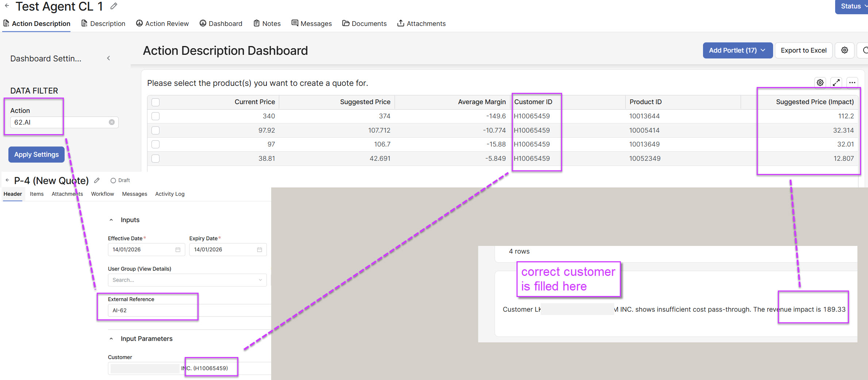This screenshot has width=868, height=380.
Task: Open the Workflow tab of the quote
Action: tap(102, 194)
